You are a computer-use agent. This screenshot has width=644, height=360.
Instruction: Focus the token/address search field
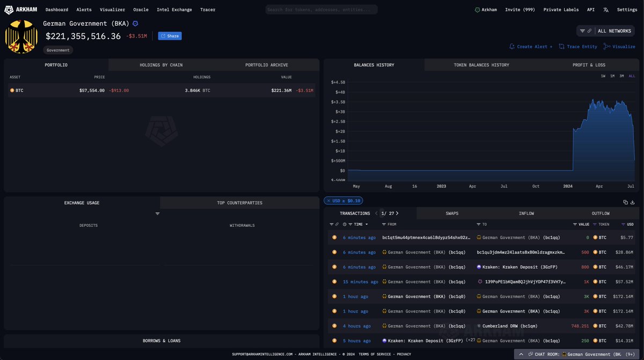point(321,10)
